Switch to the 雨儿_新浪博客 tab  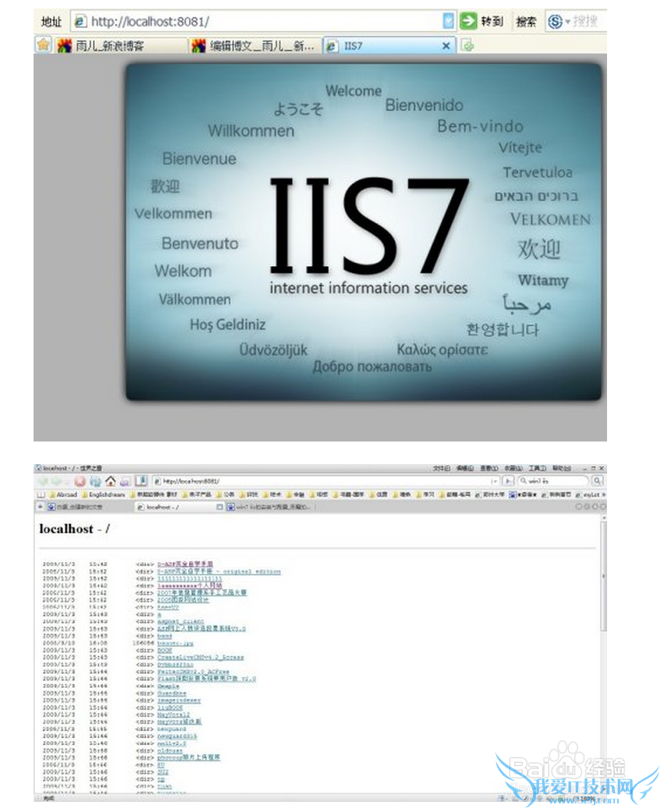coord(120,45)
